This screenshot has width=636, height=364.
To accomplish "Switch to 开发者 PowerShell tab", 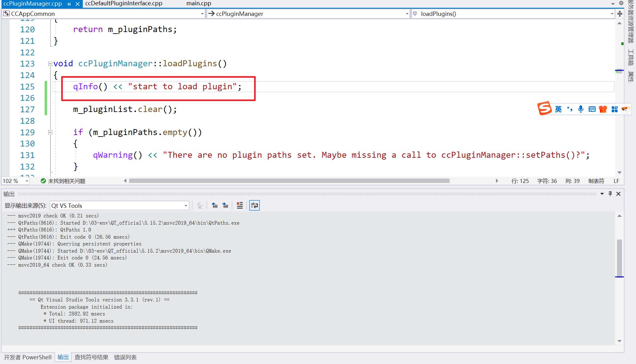I will point(28,357).
